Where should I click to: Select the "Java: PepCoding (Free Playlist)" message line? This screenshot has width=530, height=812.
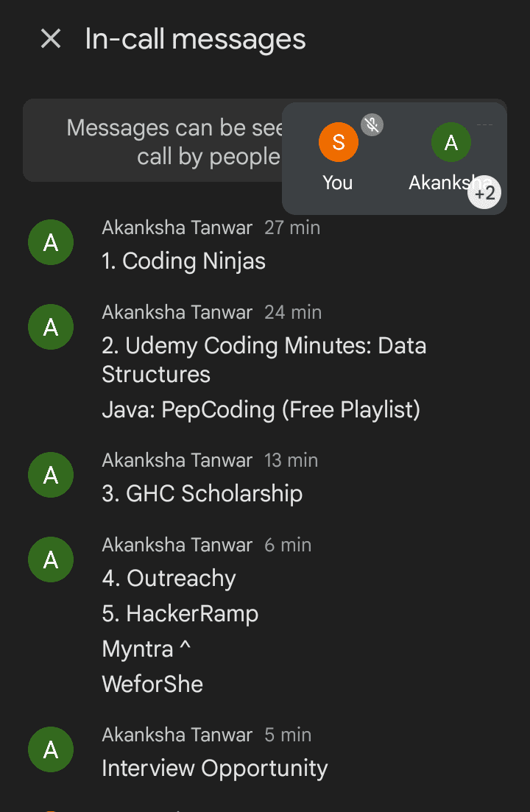(261, 409)
